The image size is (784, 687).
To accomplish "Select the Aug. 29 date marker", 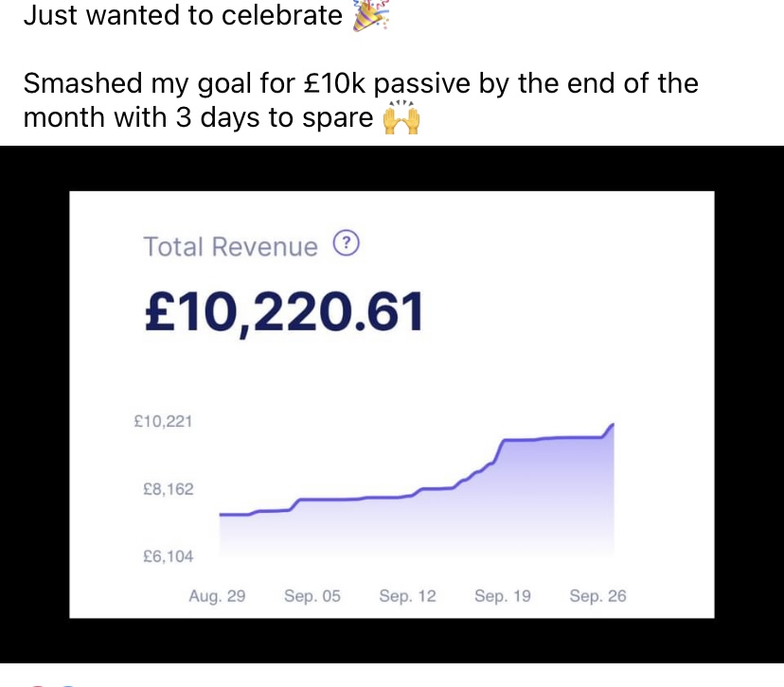I will point(217,596).
